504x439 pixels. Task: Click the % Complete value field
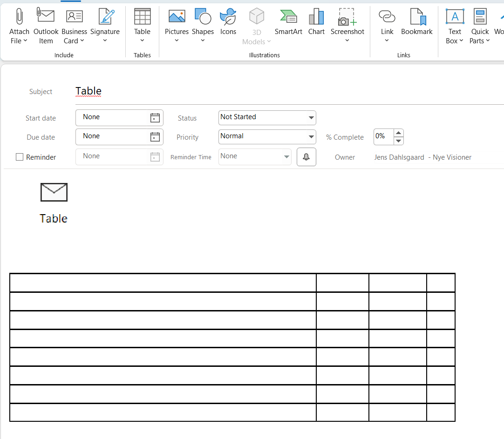pos(383,137)
